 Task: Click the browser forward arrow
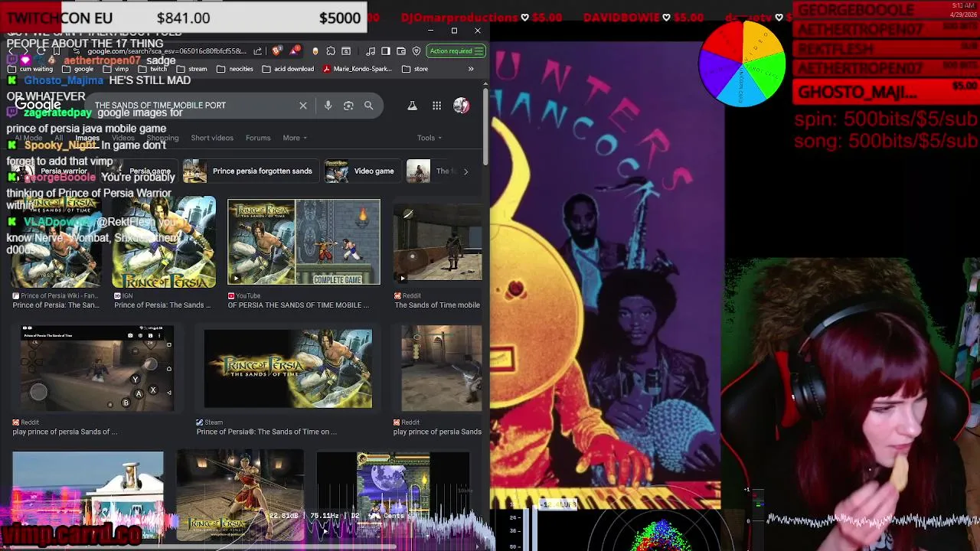(26, 51)
